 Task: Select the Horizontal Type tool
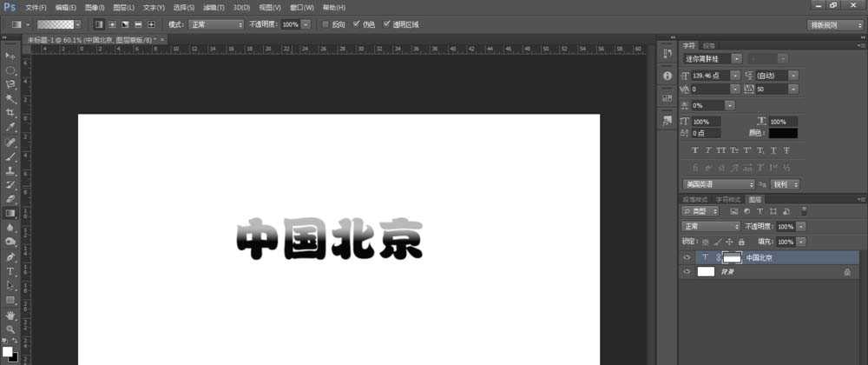[10, 271]
